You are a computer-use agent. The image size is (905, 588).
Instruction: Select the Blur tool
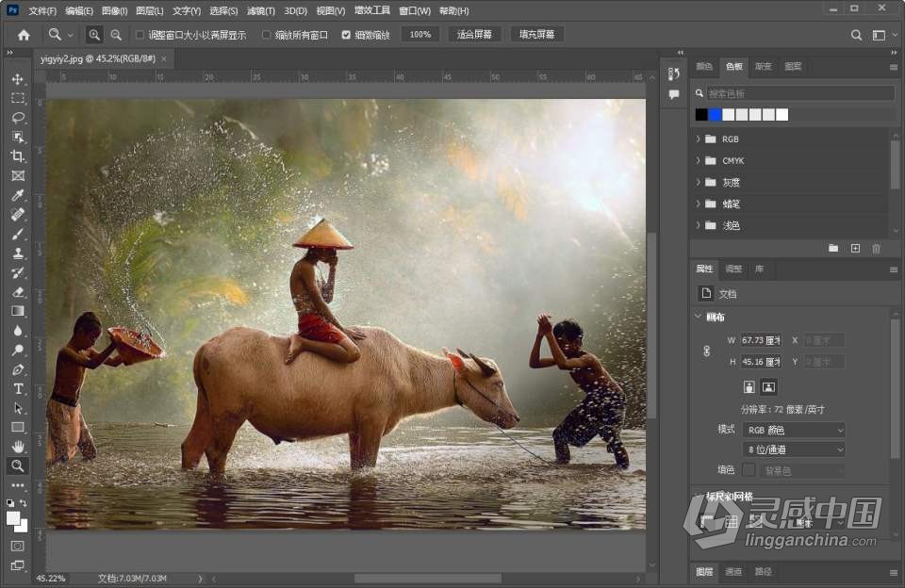(x=18, y=331)
